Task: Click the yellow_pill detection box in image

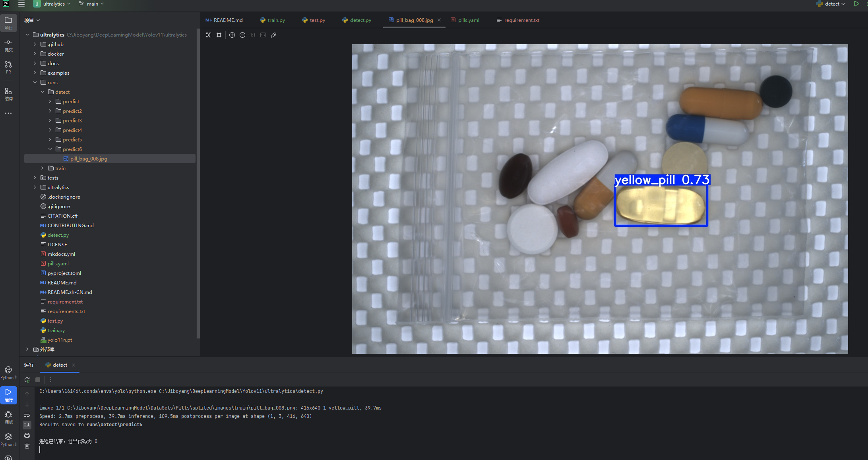Action: coord(661,206)
